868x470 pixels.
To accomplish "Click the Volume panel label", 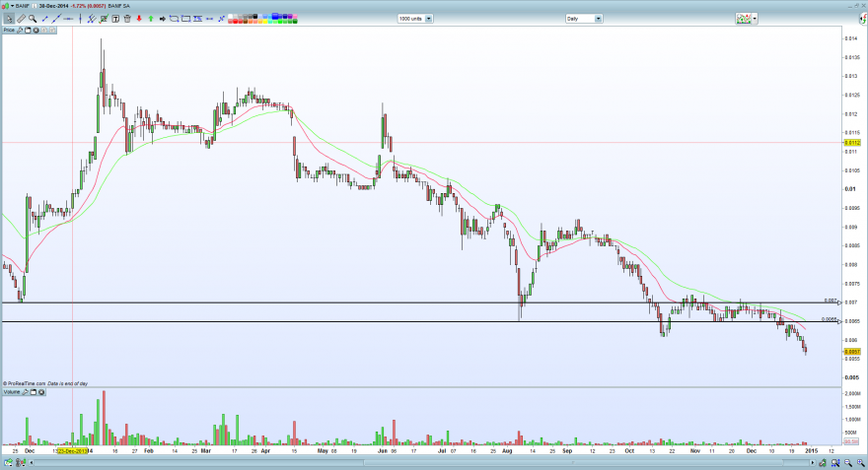I will [x=12, y=392].
